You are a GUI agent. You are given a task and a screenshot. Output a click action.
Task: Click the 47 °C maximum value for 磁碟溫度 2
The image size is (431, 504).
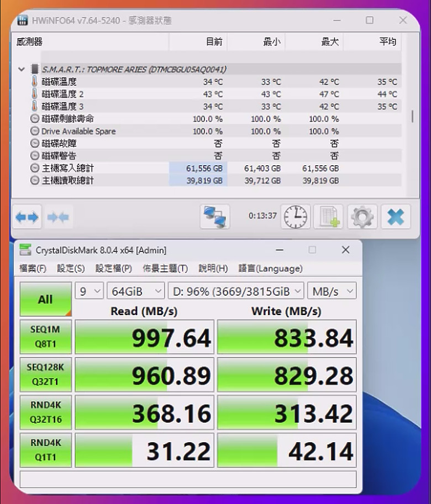click(x=329, y=94)
